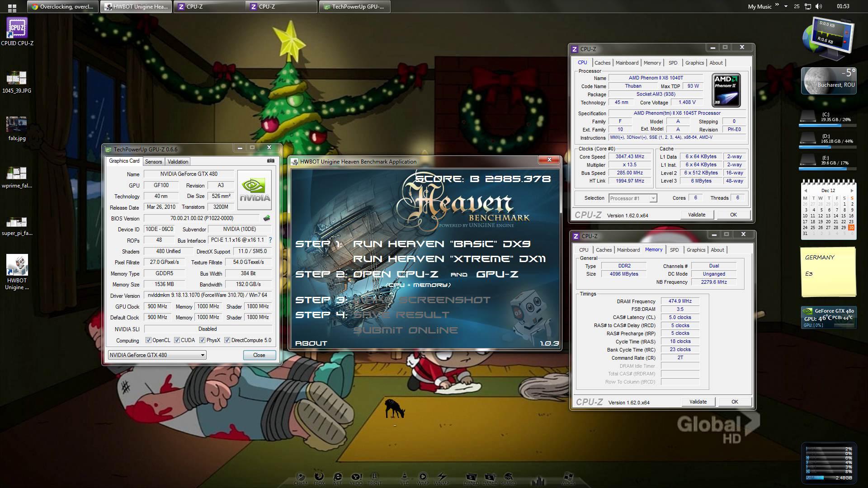
Task: Open Internet Explorer NET dock icon
Action: pos(337,479)
